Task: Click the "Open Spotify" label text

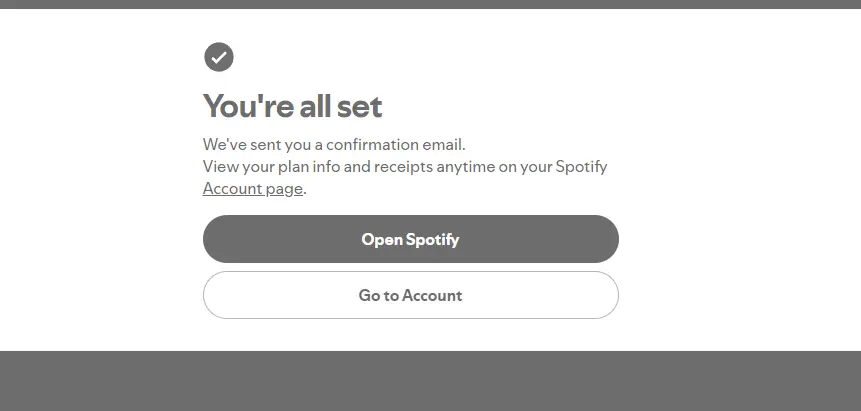Action: click(x=410, y=240)
